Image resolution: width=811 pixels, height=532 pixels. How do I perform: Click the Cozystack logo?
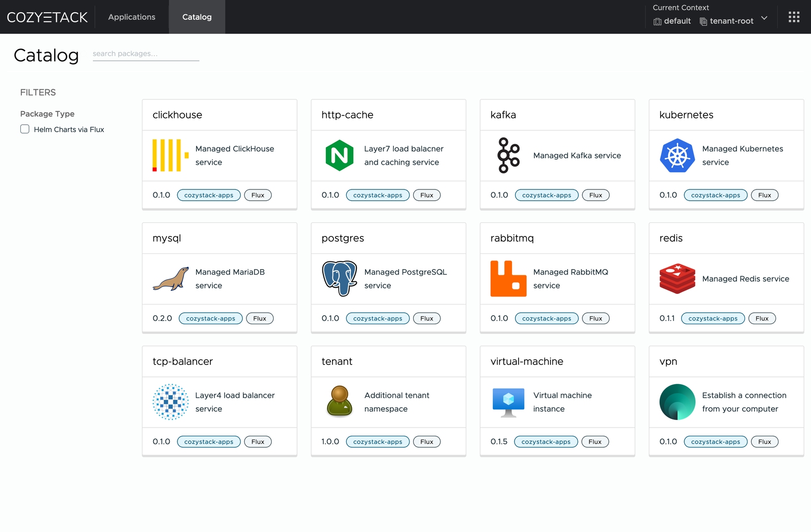click(x=47, y=17)
